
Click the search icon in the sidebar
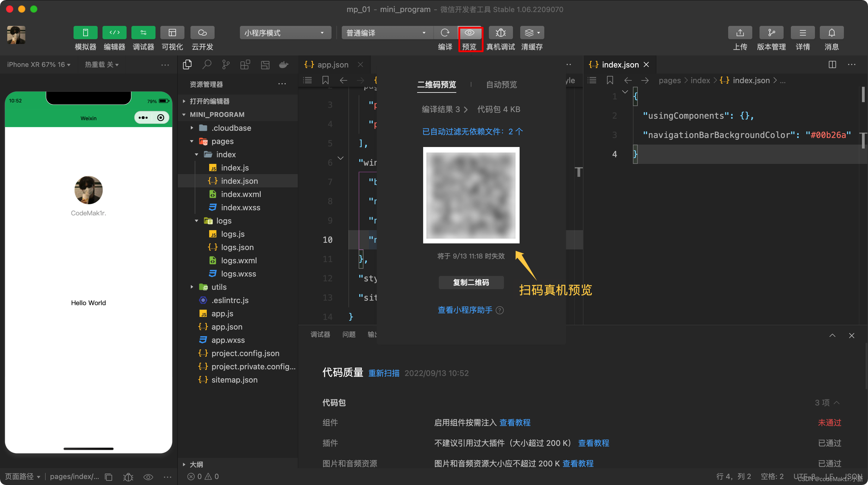point(206,64)
